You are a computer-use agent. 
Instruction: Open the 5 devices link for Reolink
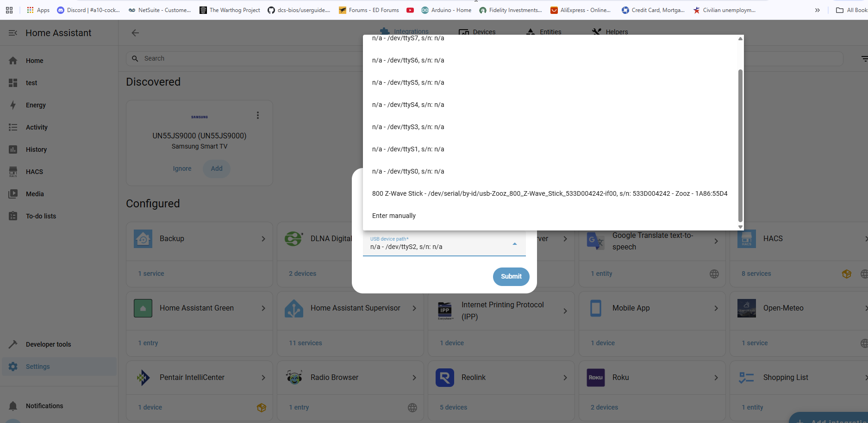453,407
